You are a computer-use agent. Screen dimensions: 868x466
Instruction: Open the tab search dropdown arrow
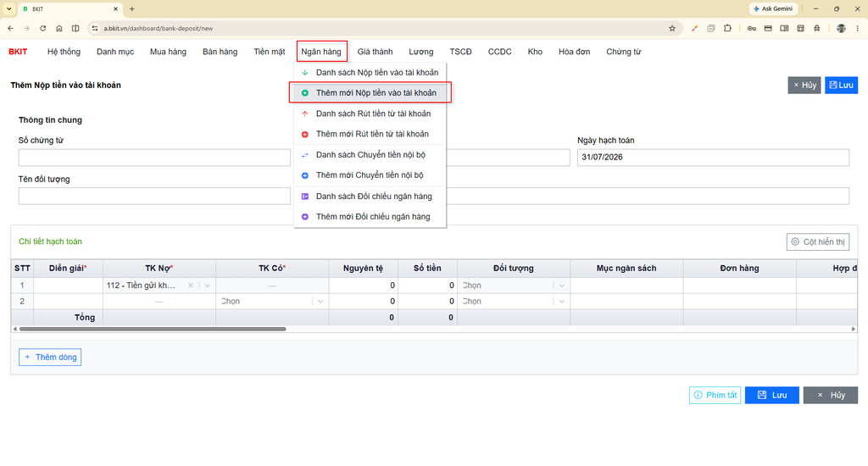tap(8, 8)
